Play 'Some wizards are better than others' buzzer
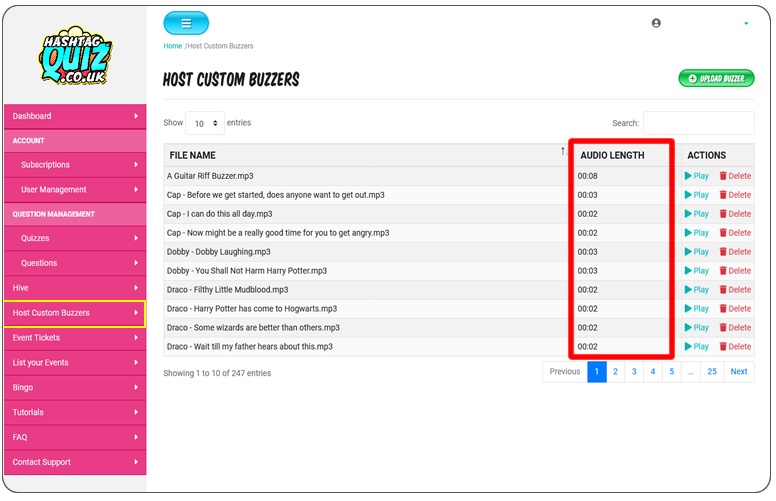Image resolution: width=776 pixels, height=501 pixels. point(696,328)
